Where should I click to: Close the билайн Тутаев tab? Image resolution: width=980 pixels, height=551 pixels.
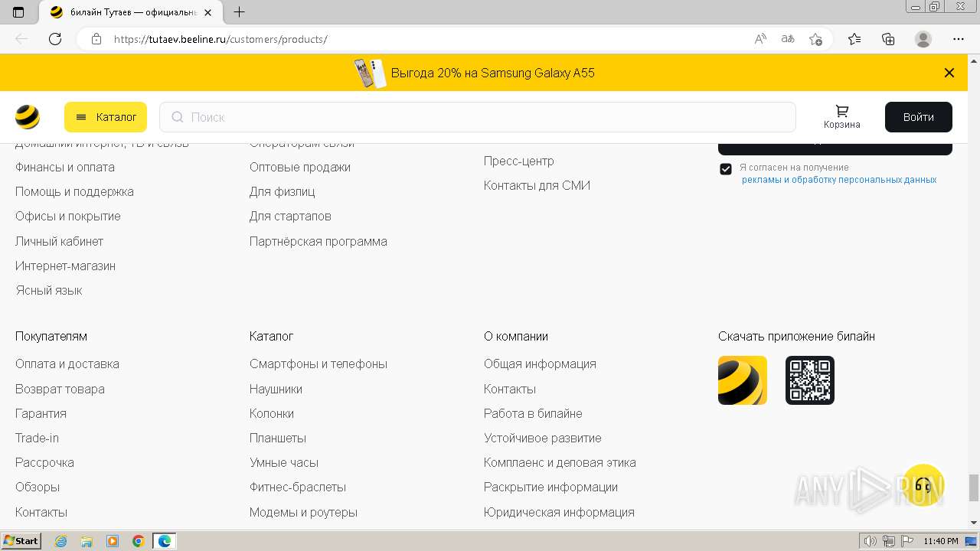[x=208, y=12]
